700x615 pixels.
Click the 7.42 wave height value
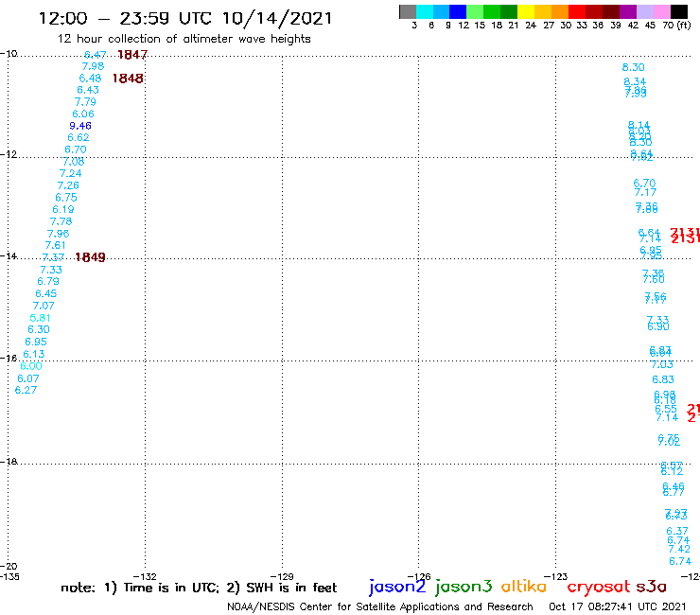point(679,549)
